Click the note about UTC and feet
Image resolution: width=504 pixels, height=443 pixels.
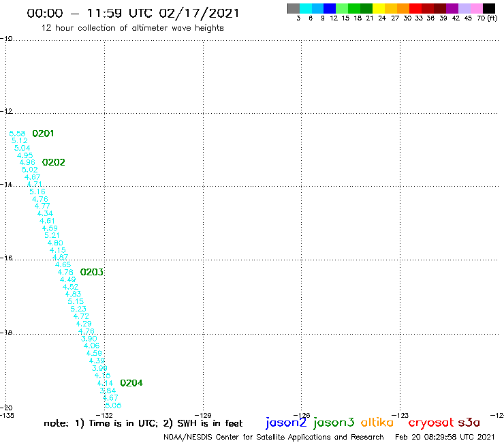[143, 423]
